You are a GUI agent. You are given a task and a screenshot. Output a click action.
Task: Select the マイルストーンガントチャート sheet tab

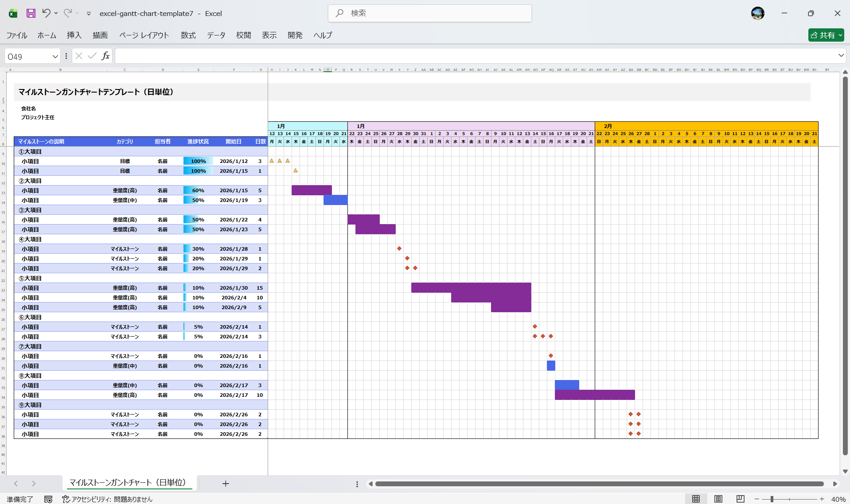click(x=128, y=483)
